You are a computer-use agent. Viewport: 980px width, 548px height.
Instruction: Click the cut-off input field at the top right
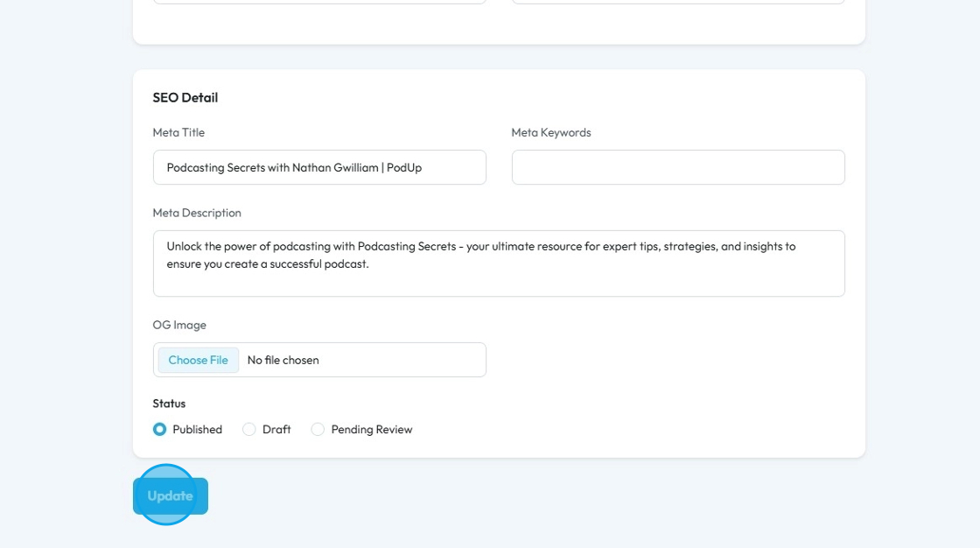[678, 2]
